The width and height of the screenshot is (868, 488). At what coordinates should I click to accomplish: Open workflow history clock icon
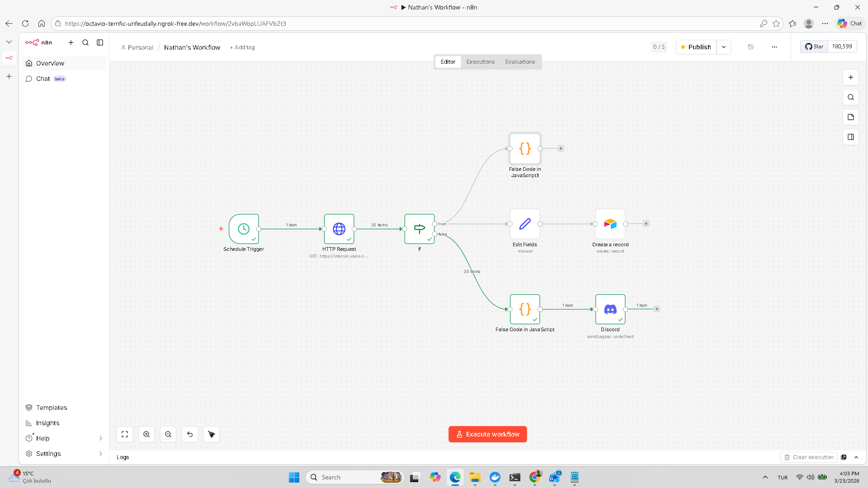(751, 47)
